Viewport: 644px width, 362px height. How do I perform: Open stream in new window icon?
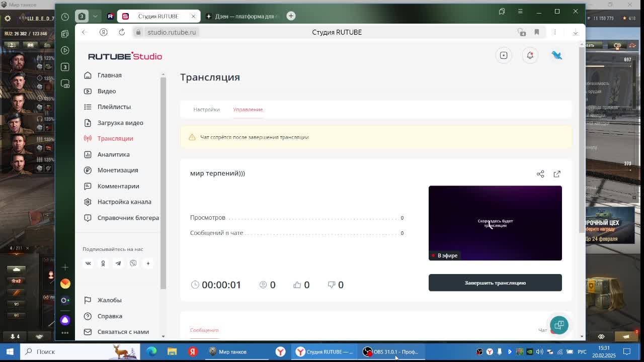click(557, 174)
